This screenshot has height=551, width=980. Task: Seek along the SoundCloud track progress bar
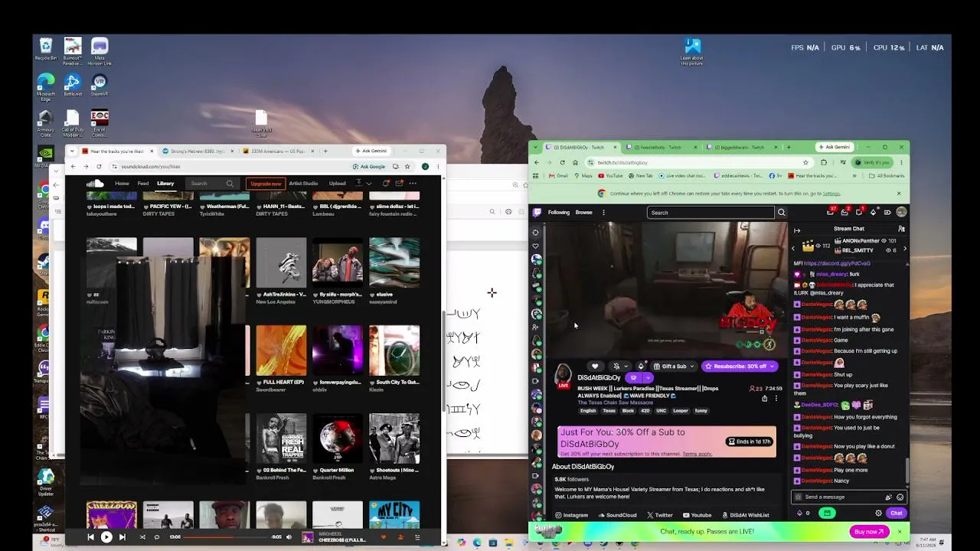[x=227, y=537]
